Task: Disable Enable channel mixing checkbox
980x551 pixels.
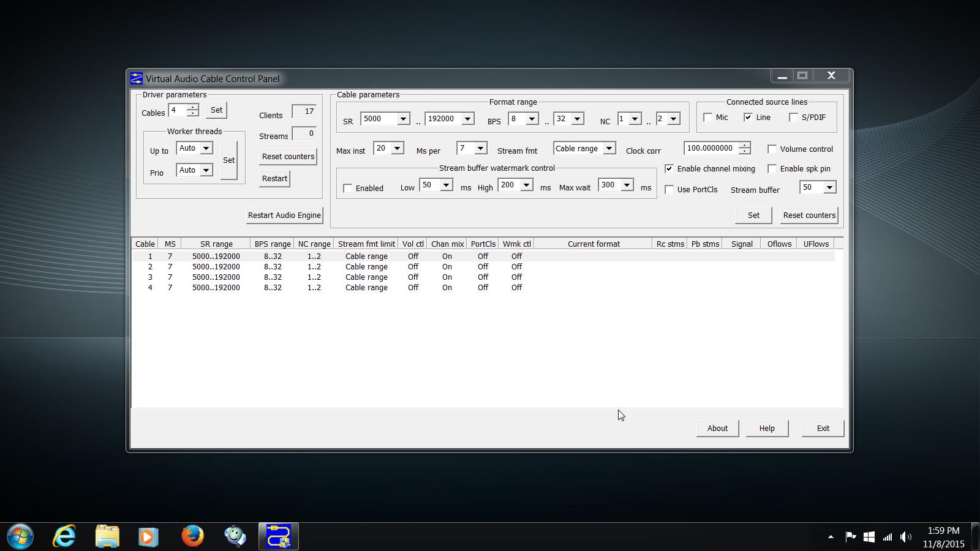Action: (x=669, y=169)
